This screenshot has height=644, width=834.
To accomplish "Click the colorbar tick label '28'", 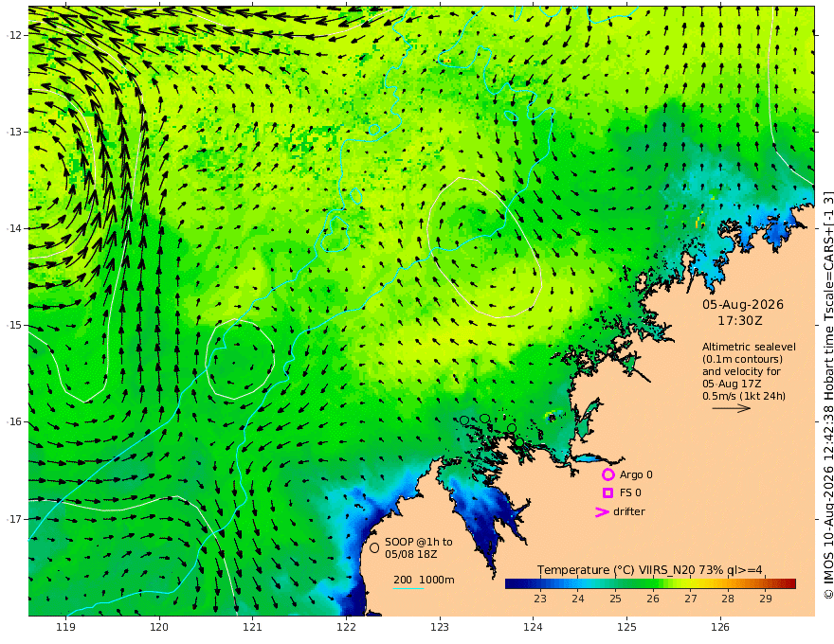I will point(728,599).
